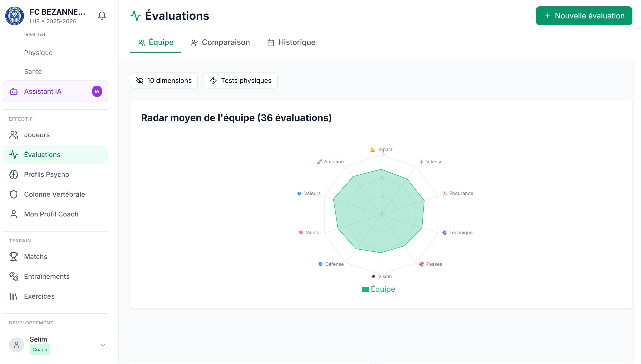The height and width of the screenshot is (364, 641).
Task: Select the Coach badge under Selim
Action: coord(39,350)
